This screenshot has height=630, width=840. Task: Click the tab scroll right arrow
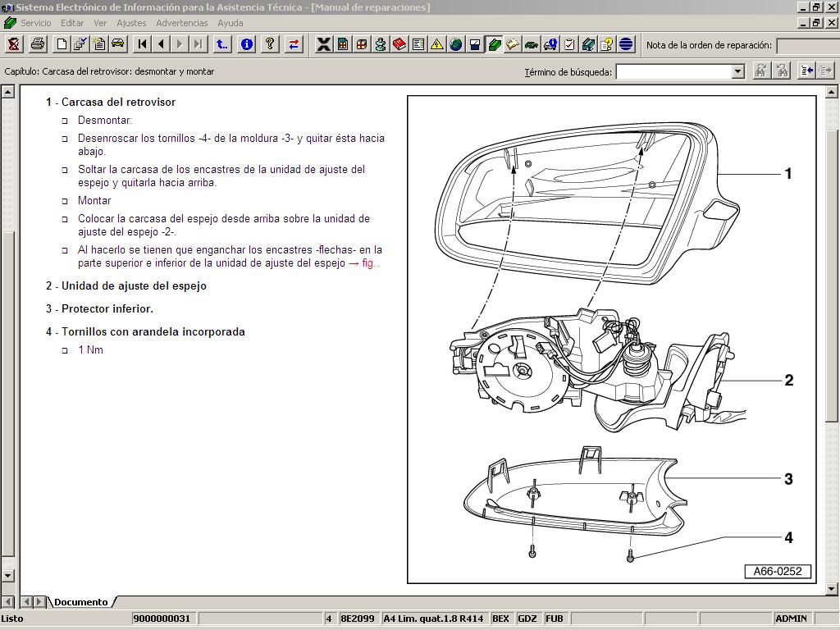[x=39, y=601]
